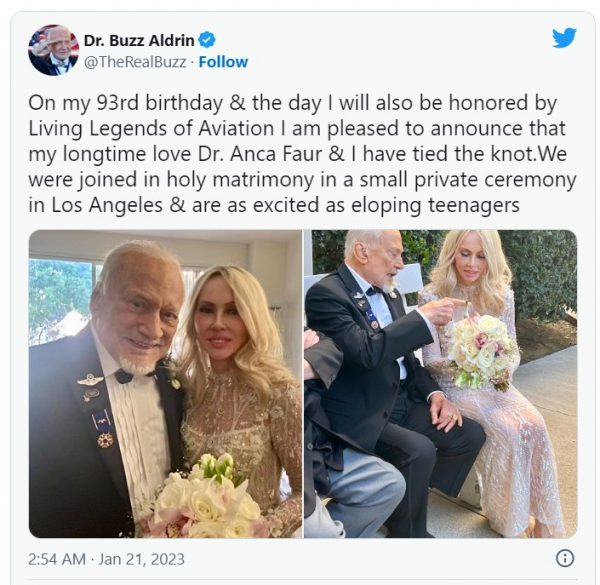Click the bouquet in the right photo
The height and width of the screenshot is (585, 600).
(478, 349)
